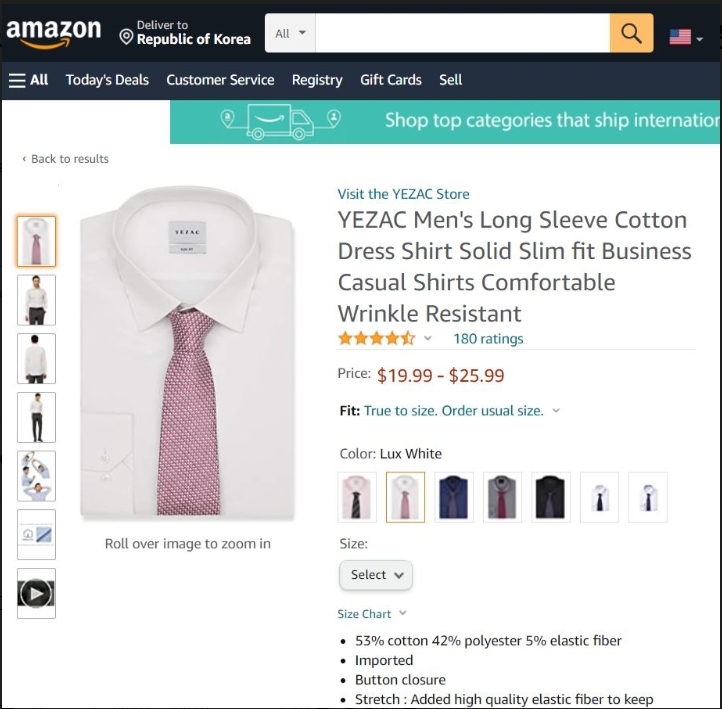The height and width of the screenshot is (709, 722).
Task: Go to Gift Cards menu item
Action: (391, 80)
